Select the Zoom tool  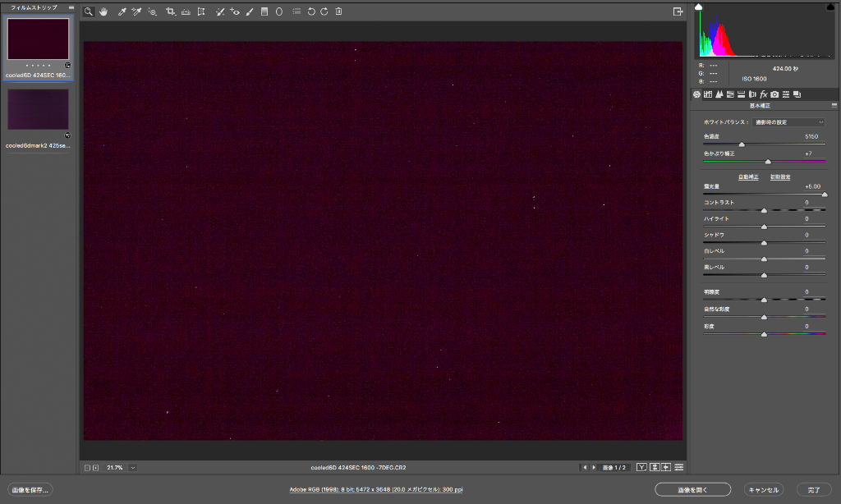click(x=89, y=11)
